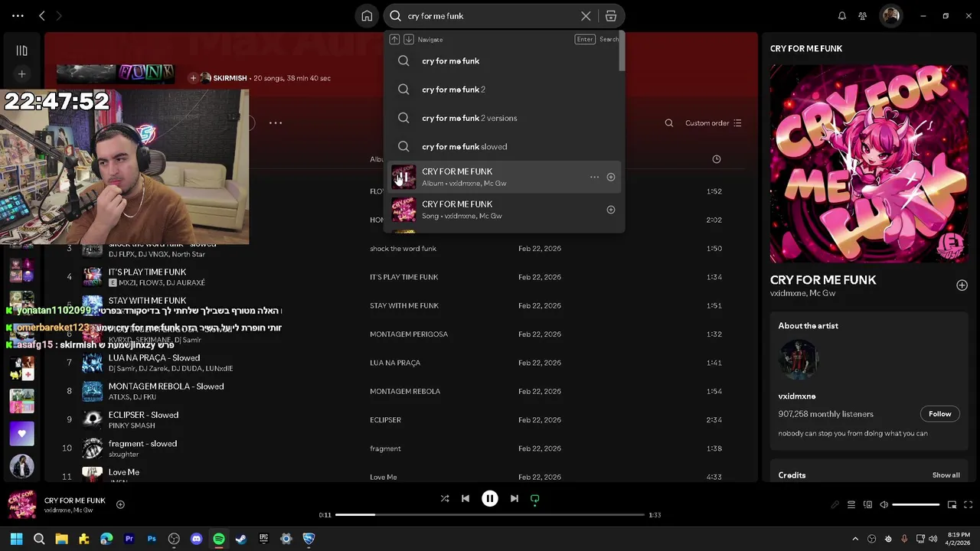Viewport: 980px width, 551px height.
Task: Create a new playlist with plus icon
Action: pyautogui.click(x=21, y=74)
